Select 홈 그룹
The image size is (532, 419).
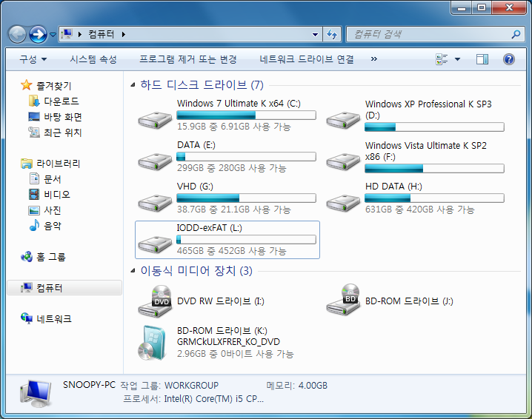(x=51, y=257)
